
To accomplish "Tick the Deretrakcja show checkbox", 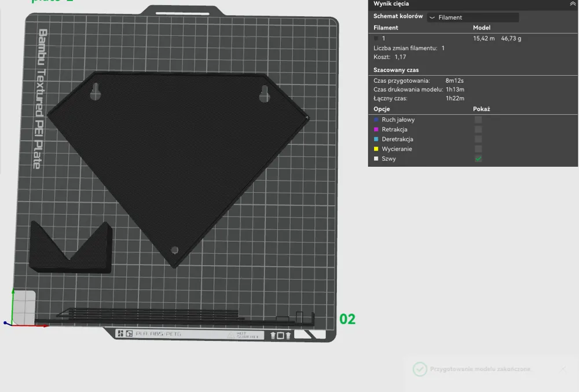I will pyautogui.click(x=478, y=140).
